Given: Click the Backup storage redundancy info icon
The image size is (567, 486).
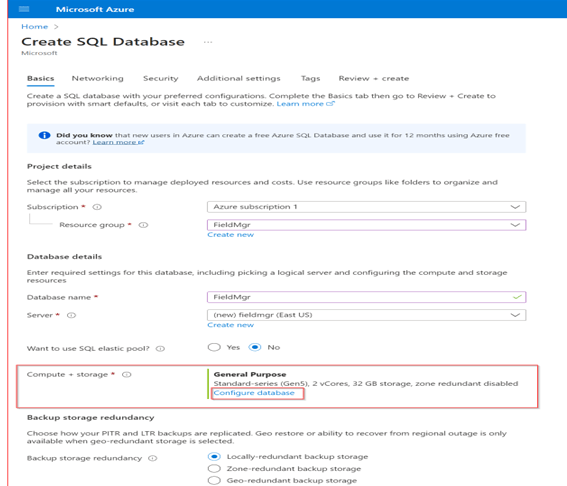Looking at the screenshot, I should point(153,458).
